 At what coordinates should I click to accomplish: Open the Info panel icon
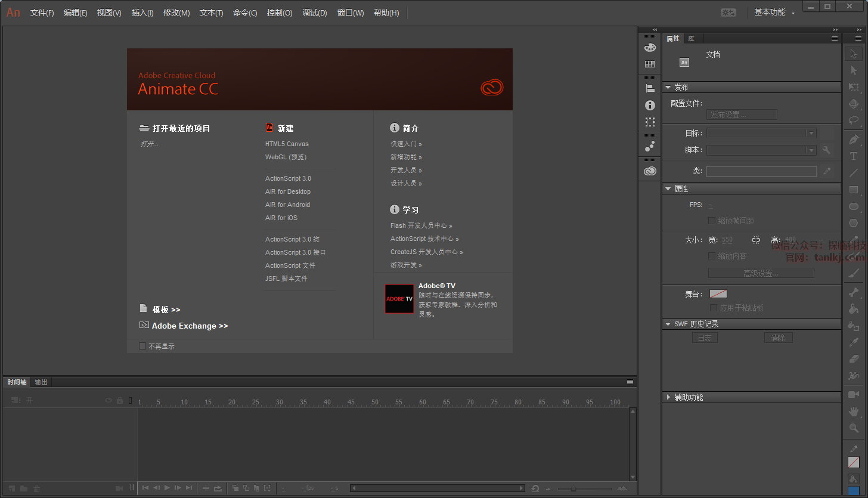650,105
